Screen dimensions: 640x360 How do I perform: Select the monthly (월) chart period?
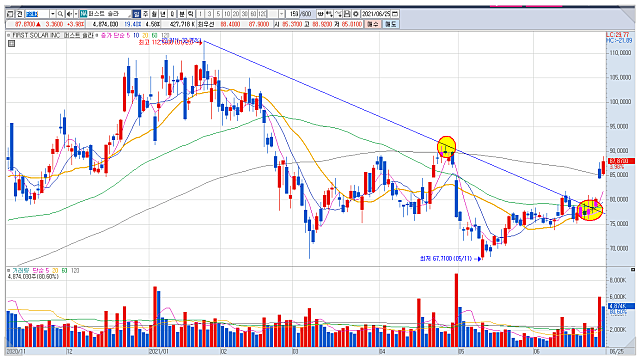(x=154, y=14)
